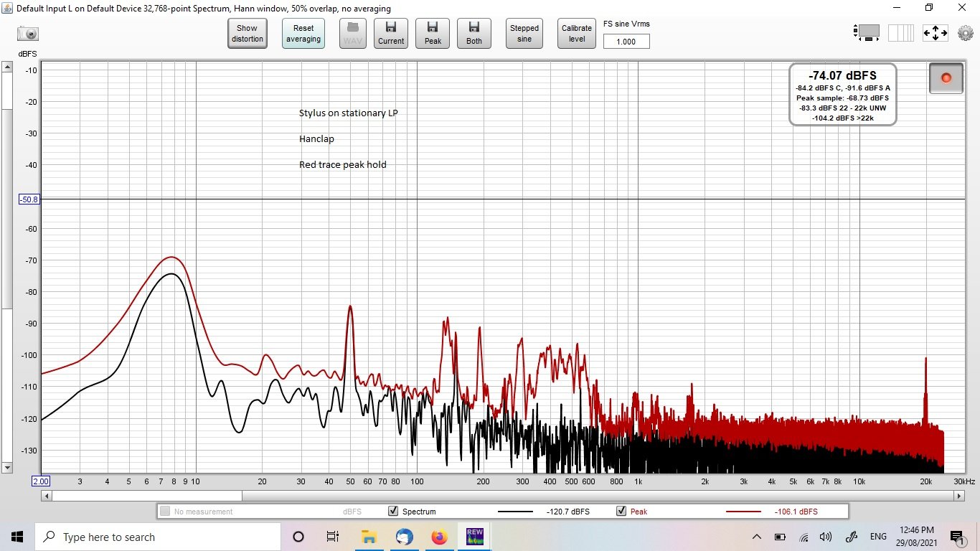Click the vertical scrollbar up arrow
980x551 pixels.
coord(7,67)
